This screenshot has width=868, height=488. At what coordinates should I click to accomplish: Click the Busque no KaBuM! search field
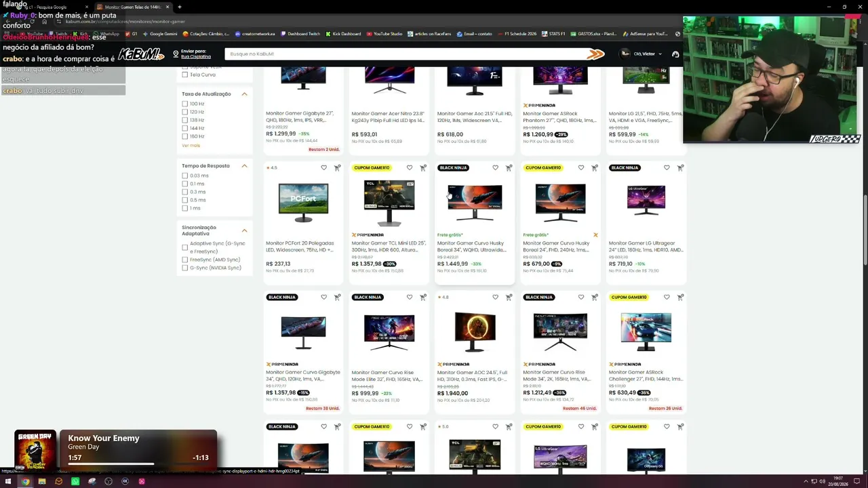[406, 54]
